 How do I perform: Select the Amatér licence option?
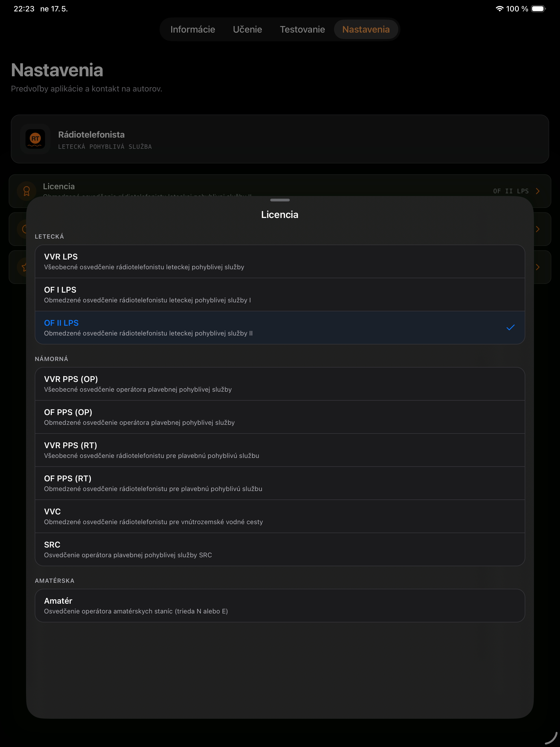tap(280, 606)
